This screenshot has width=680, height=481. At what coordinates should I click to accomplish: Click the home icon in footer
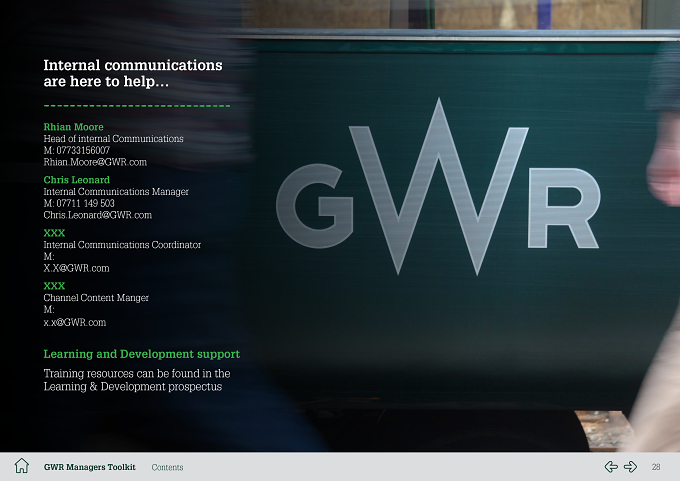pyautogui.click(x=21, y=466)
